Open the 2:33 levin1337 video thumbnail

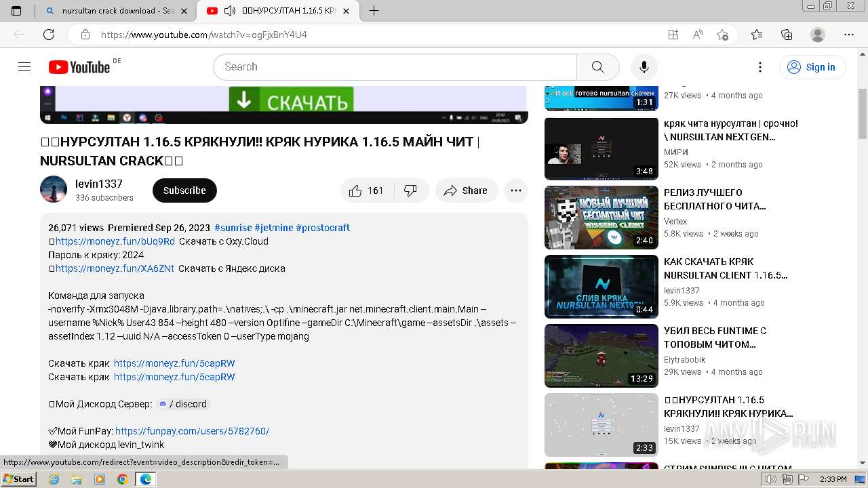pyautogui.click(x=601, y=425)
